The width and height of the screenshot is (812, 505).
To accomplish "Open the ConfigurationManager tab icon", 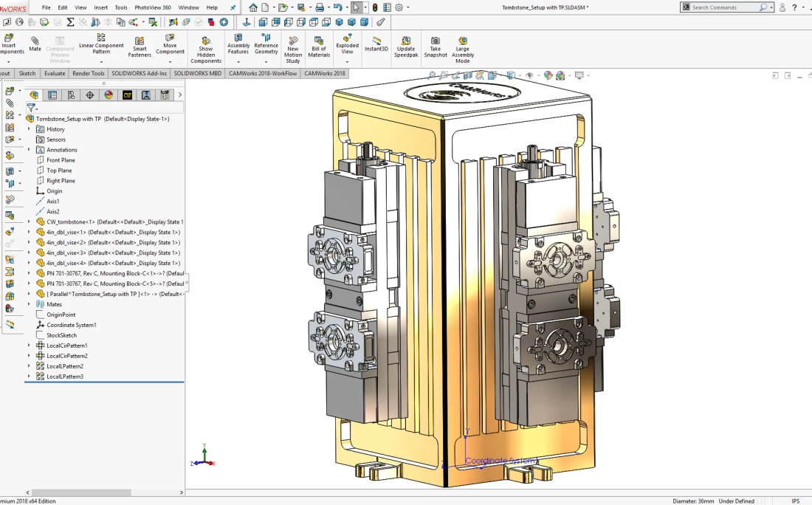I will click(71, 95).
